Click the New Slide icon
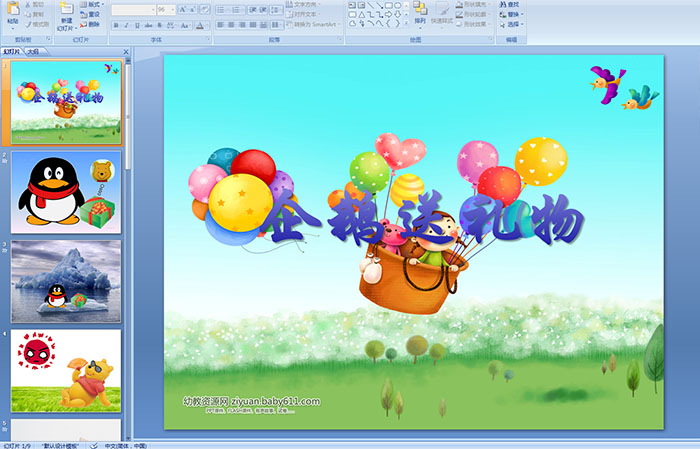 pyautogui.click(x=66, y=9)
